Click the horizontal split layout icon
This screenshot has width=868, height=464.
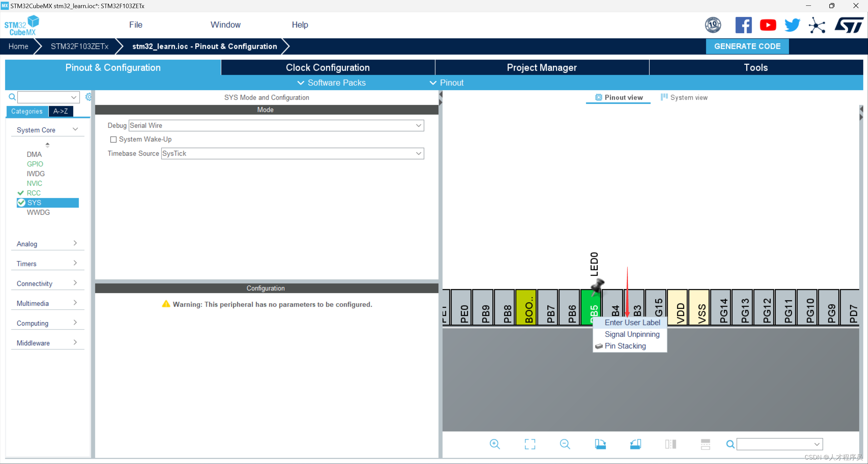[706, 444]
